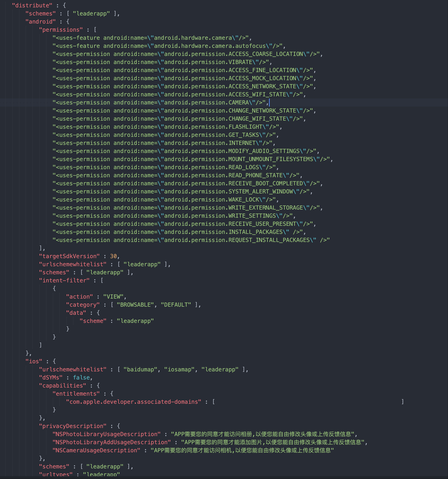Click the GET_TASKS permission line

point(165,135)
